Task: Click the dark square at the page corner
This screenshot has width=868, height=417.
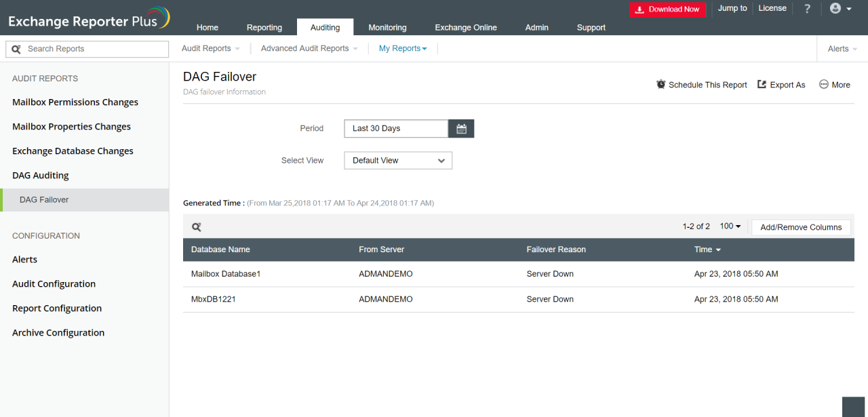Action: 853,407
